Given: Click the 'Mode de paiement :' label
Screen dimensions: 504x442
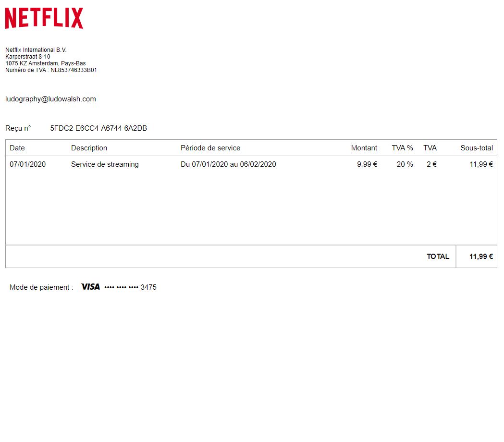Looking at the screenshot, I should (x=41, y=287).
